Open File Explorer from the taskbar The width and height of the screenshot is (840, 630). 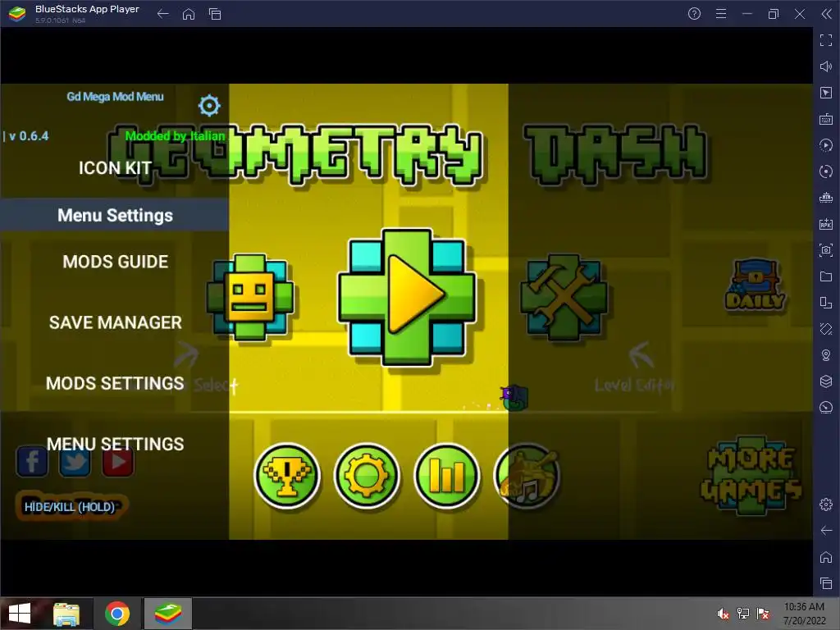67,614
